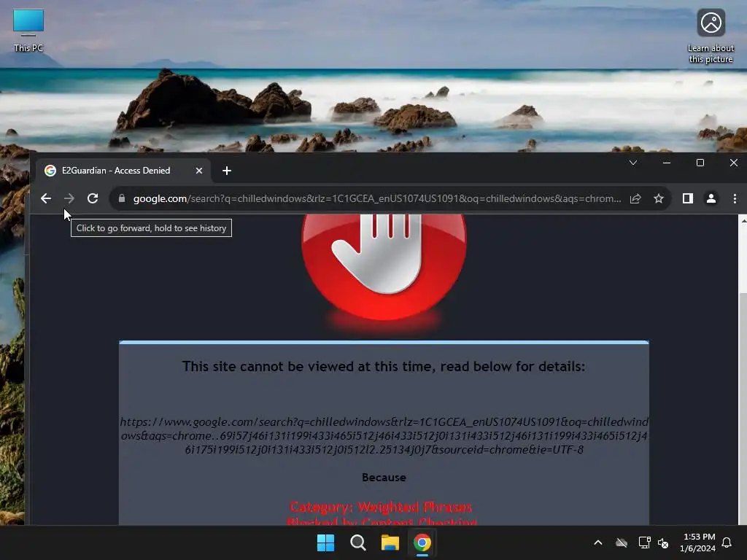
Task: Open the notification bell in the taskbar
Action: 727,542
